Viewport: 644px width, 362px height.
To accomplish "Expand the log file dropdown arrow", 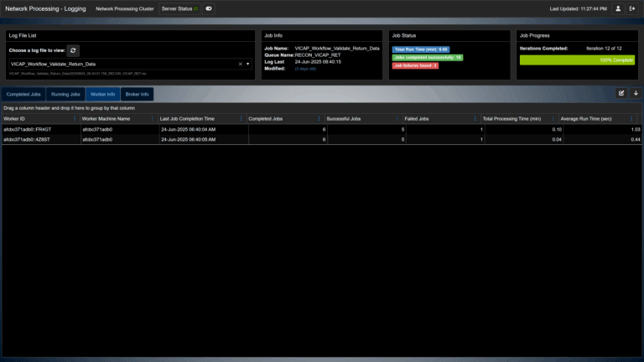I will pos(248,64).
